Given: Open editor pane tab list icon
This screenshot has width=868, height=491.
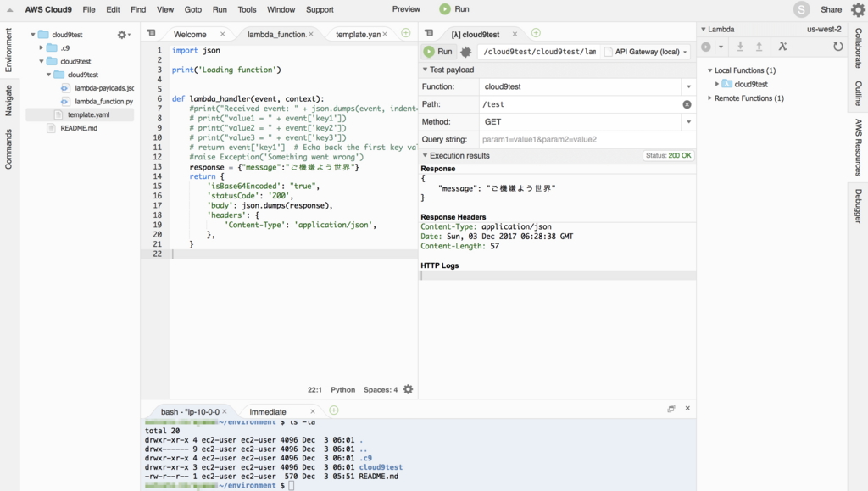Looking at the screenshot, I should (x=151, y=33).
